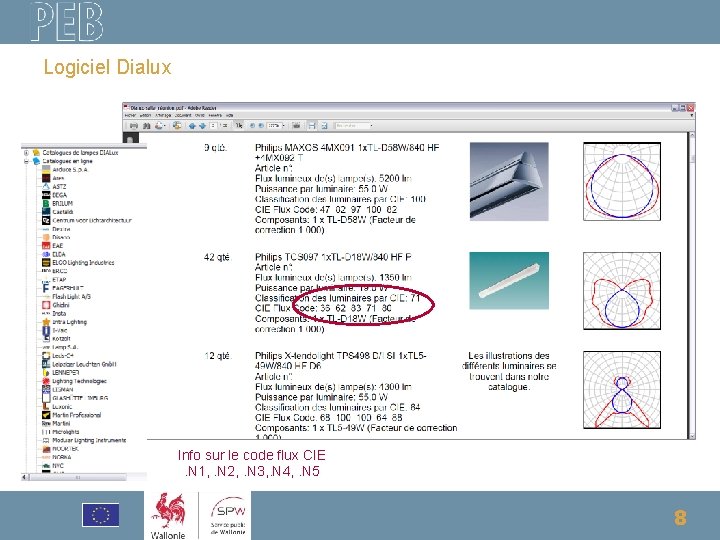Click the Philips MAXOS luminaire photo
Image resolution: width=720 pixels, height=540 pixels.
(509, 181)
